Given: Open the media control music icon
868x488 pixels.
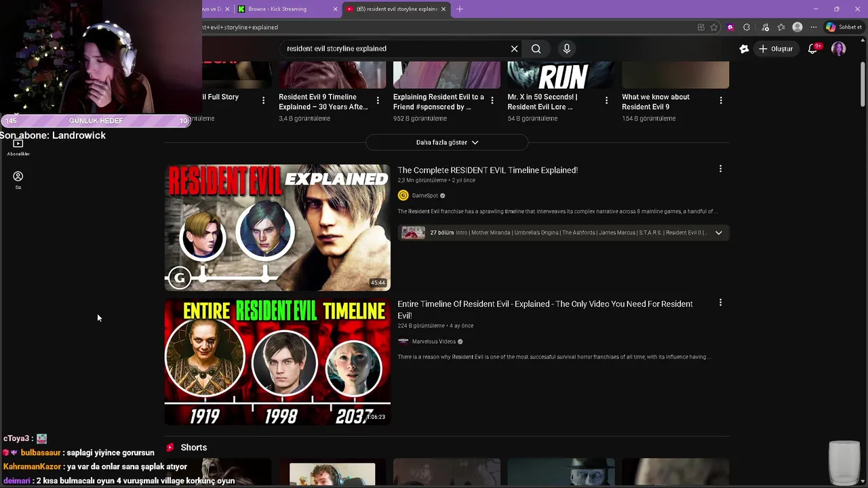Looking at the screenshot, I should pyautogui.click(x=765, y=27).
